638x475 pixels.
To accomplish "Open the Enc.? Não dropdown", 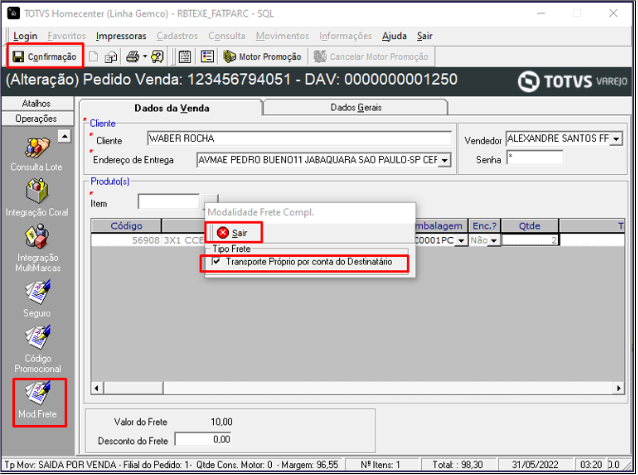I will 494,241.
